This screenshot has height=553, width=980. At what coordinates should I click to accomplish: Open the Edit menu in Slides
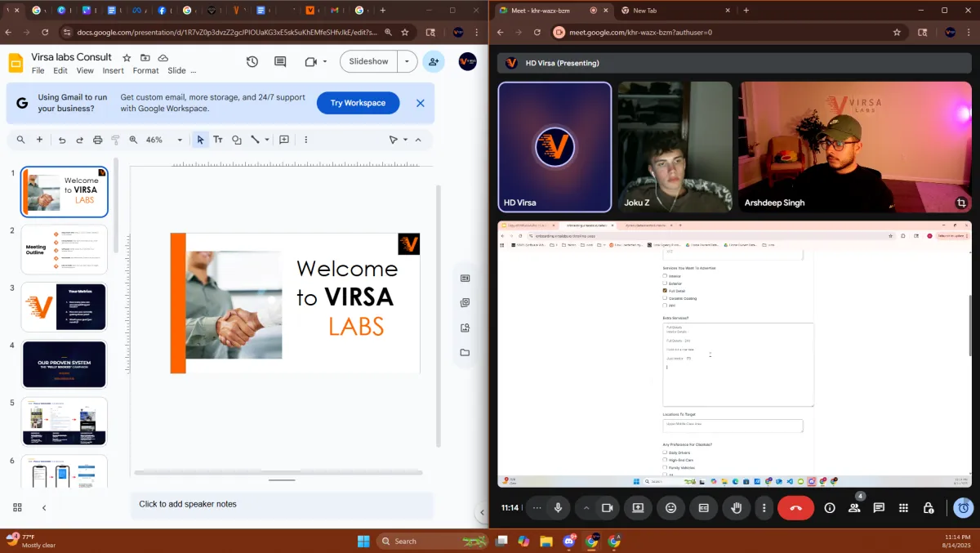tap(60, 71)
